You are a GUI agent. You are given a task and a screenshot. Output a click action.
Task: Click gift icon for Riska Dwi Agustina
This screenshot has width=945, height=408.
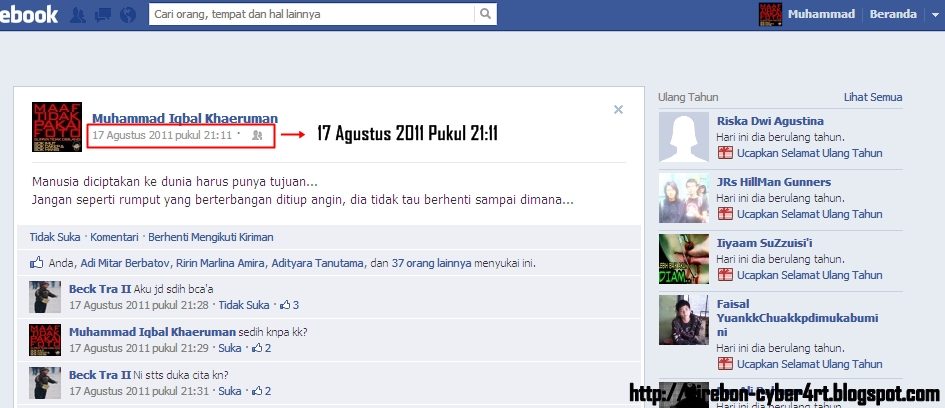point(725,153)
